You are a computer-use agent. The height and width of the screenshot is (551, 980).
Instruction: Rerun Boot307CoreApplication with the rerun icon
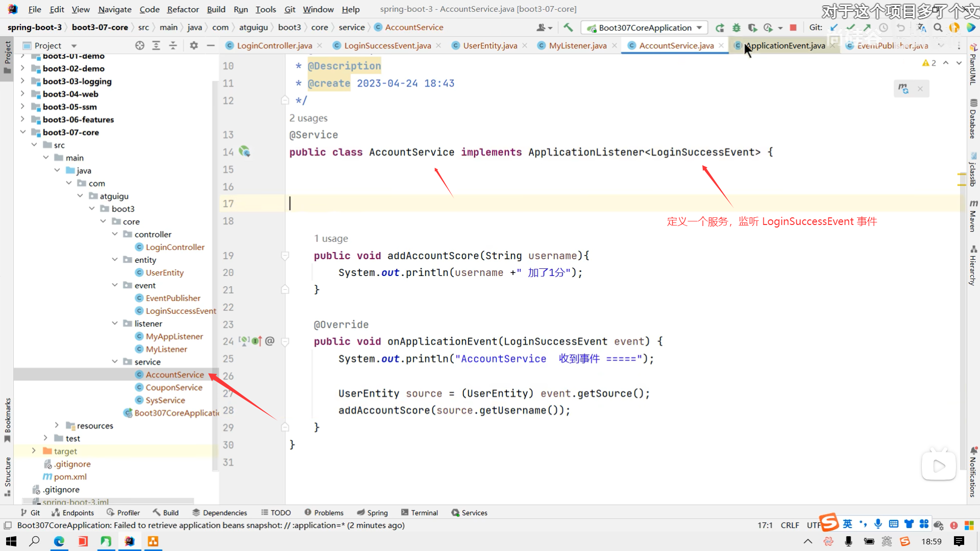pyautogui.click(x=720, y=28)
